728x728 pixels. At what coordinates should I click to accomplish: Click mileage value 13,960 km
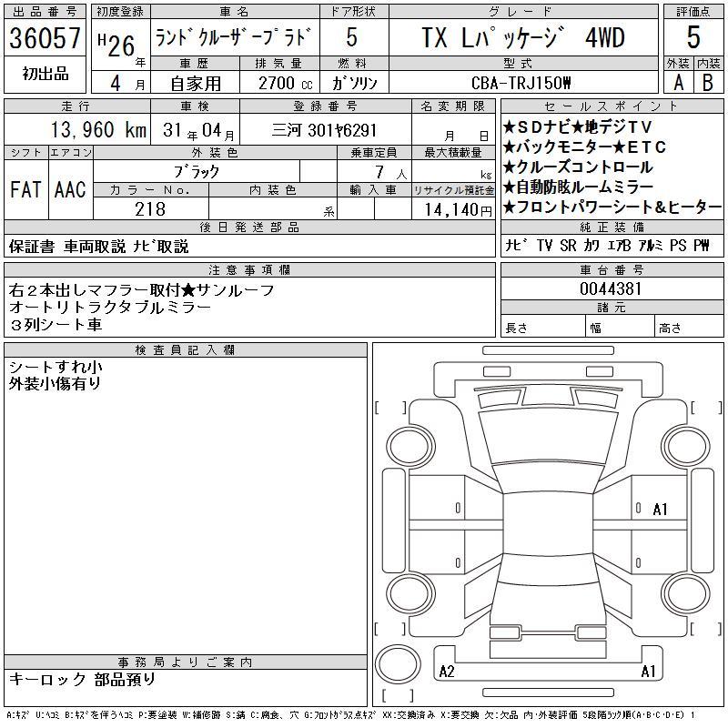(98, 129)
